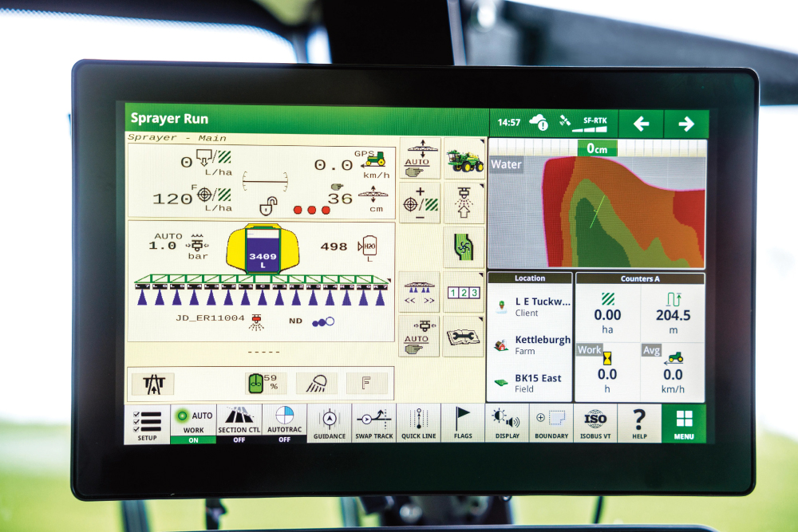Open Guidance settings from shortcut bar
Screen dimensions: 798x532
[330, 423]
